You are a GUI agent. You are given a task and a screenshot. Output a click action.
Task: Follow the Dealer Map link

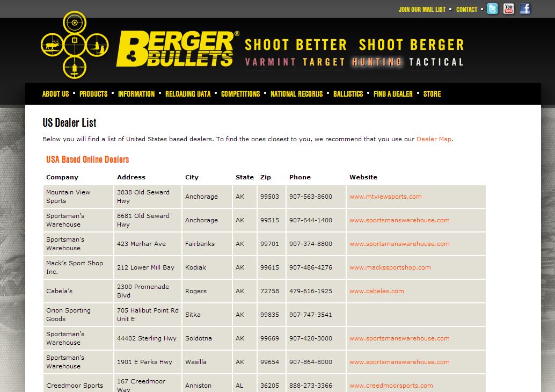tap(434, 139)
